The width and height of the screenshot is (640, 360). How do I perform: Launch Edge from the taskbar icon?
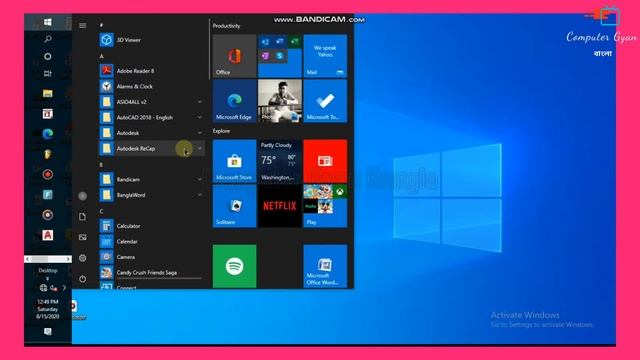48,133
